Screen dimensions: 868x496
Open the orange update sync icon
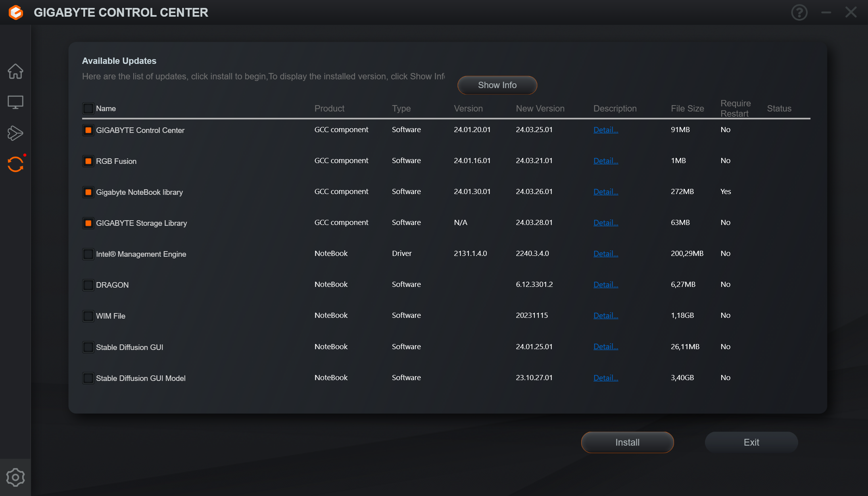click(15, 164)
